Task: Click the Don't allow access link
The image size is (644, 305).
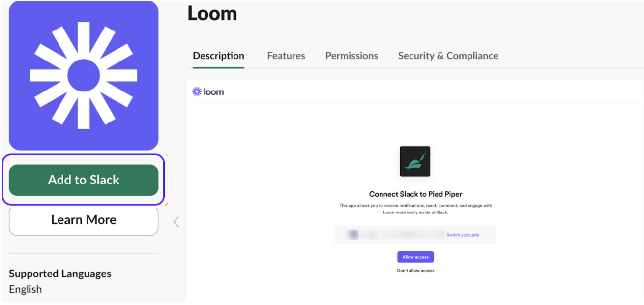Action: click(415, 270)
